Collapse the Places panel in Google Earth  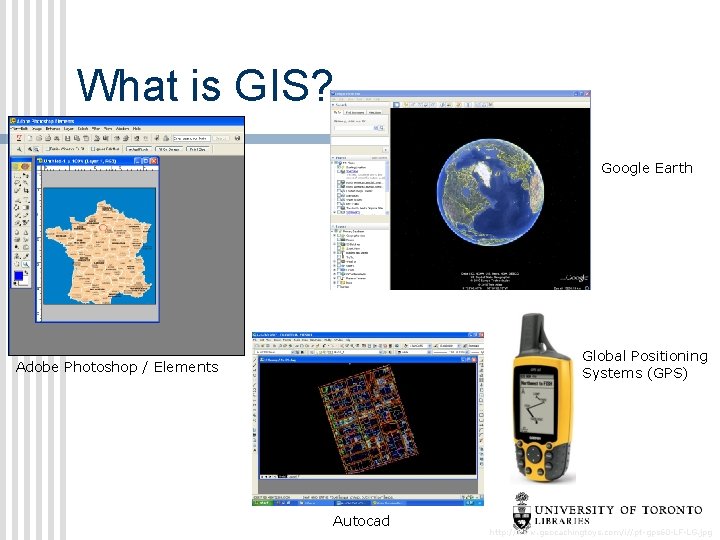point(334,158)
